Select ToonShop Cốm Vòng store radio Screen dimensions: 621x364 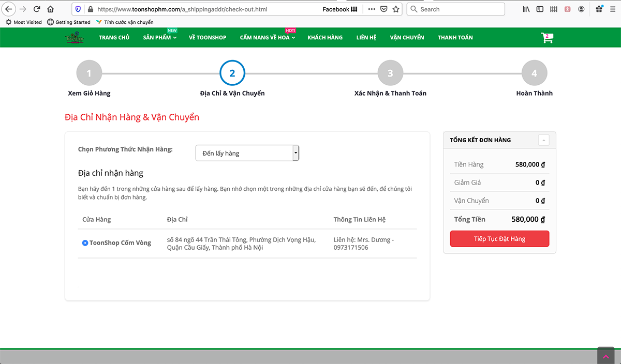pos(85,243)
